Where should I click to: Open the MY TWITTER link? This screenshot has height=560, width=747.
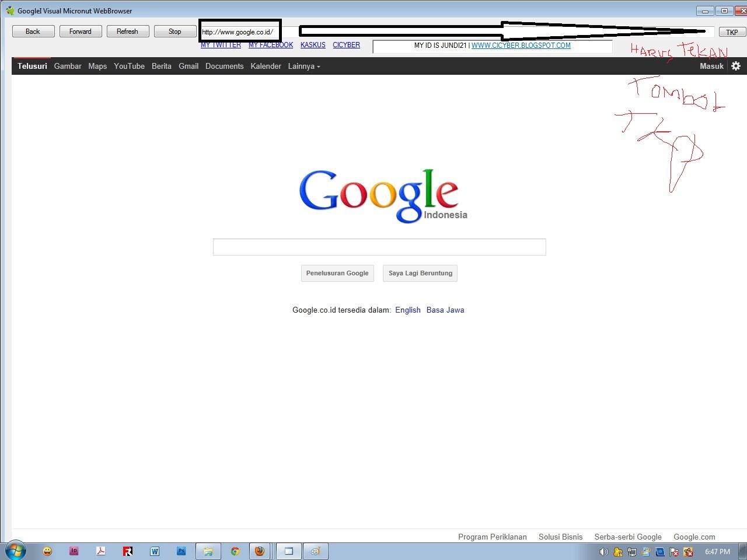[x=221, y=45]
